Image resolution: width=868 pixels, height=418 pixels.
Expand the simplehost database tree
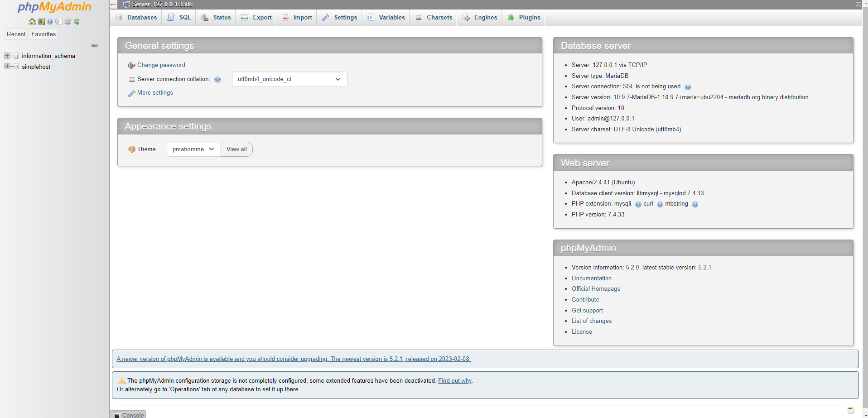[7, 66]
